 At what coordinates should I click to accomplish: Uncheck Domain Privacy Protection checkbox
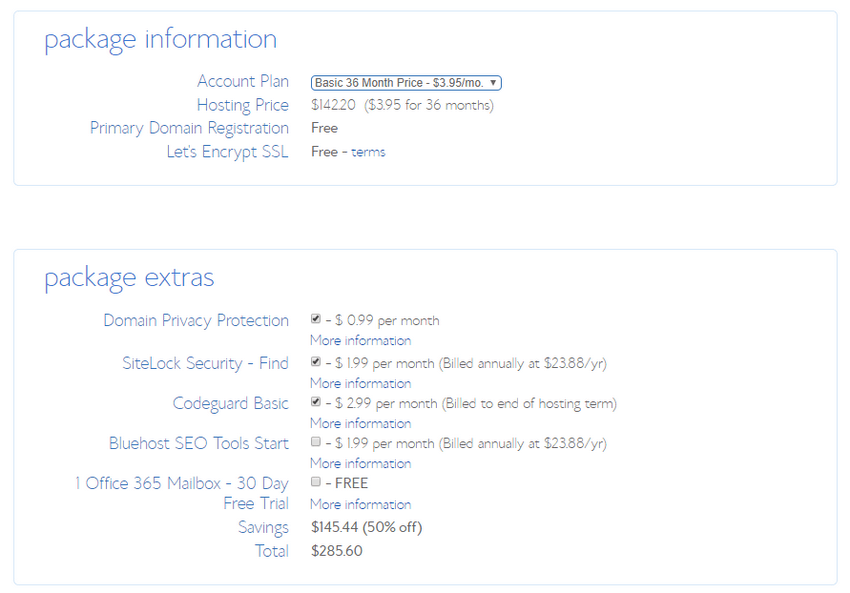[x=315, y=319]
